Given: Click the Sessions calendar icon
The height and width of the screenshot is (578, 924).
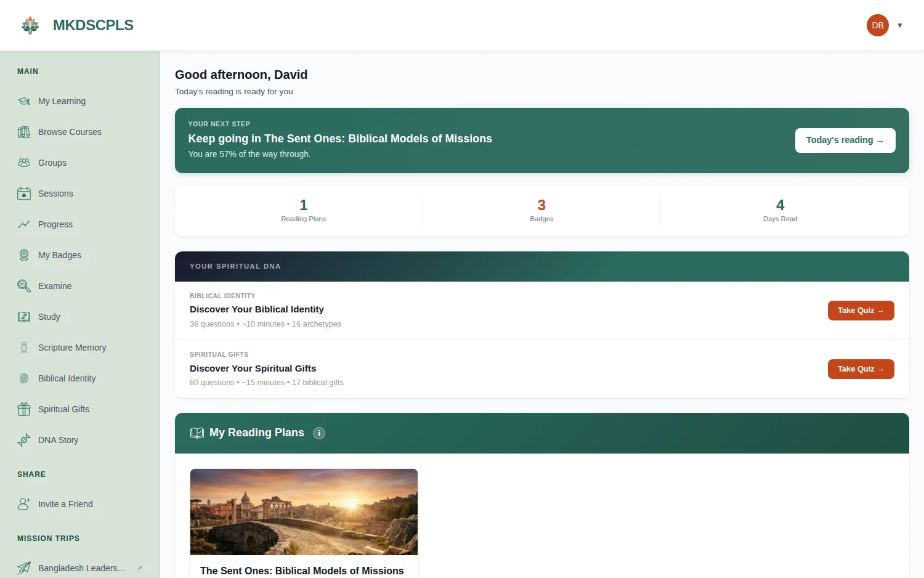Looking at the screenshot, I should click(x=24, y=193).
